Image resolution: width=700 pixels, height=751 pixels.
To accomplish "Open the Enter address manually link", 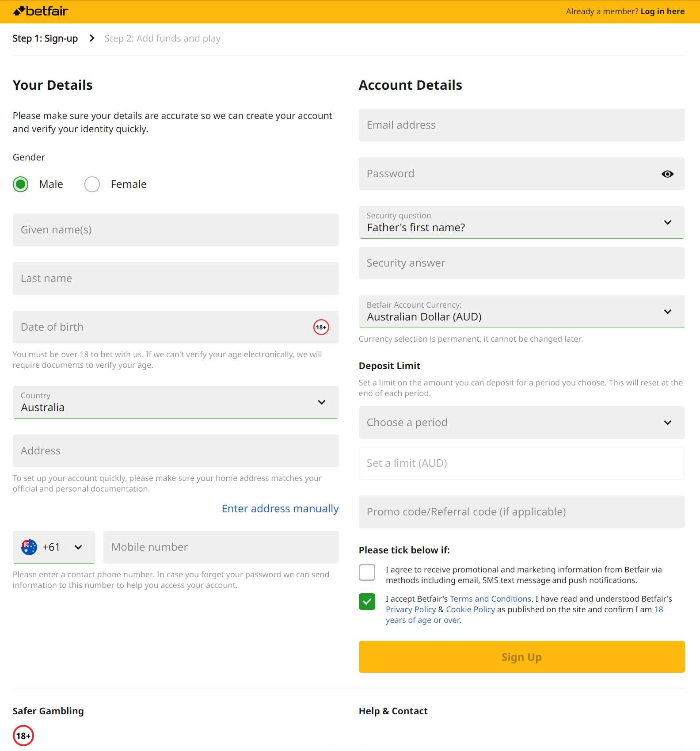I will click(x=280, y=509).
